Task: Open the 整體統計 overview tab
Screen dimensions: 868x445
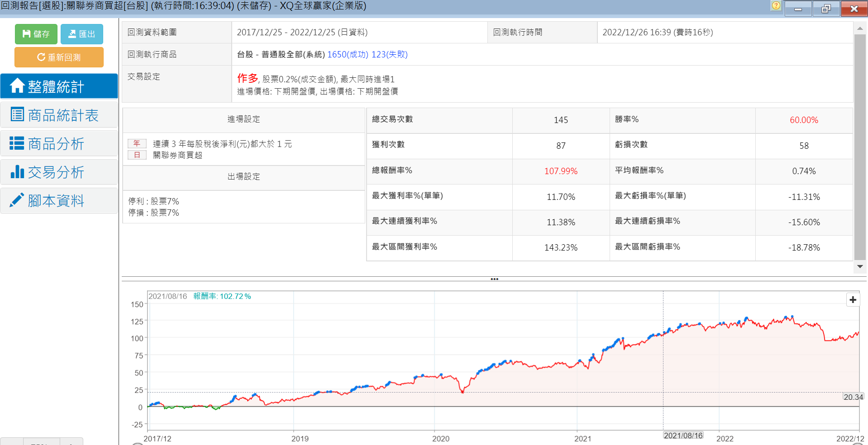Action: click(59, 86)
